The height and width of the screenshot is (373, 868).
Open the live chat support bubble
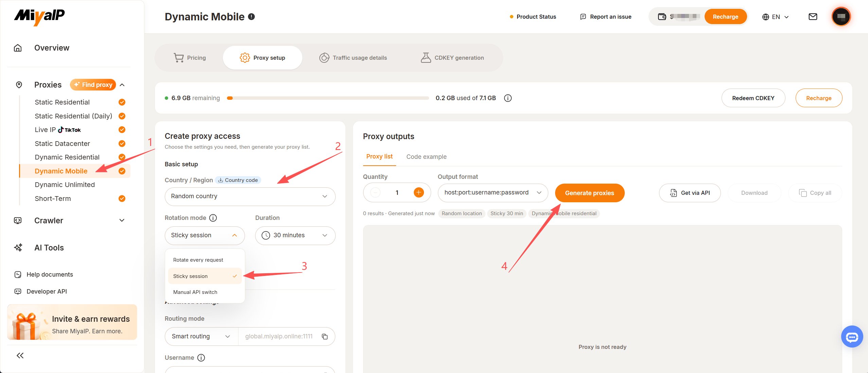pos(852,337)
